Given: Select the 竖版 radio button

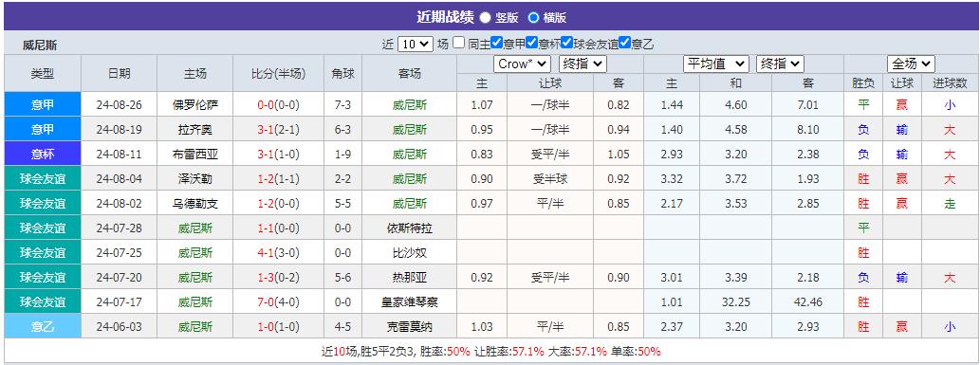Looking at the screenshot, I should 485,17.
